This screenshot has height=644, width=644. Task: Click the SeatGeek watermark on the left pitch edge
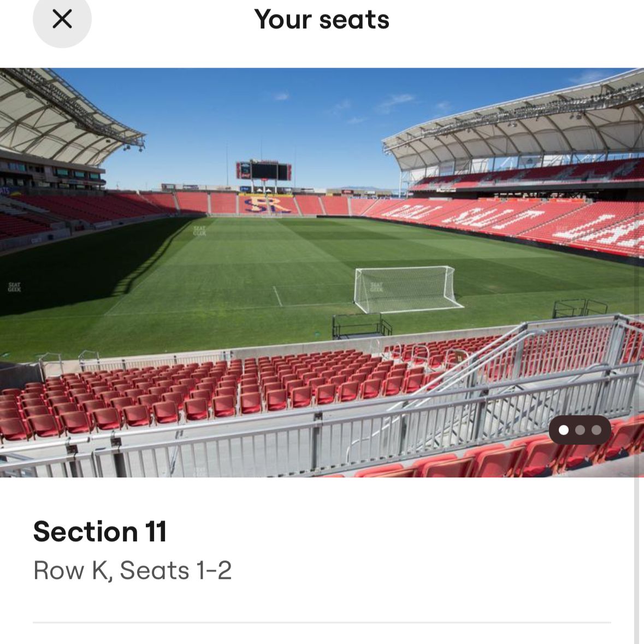14,287
